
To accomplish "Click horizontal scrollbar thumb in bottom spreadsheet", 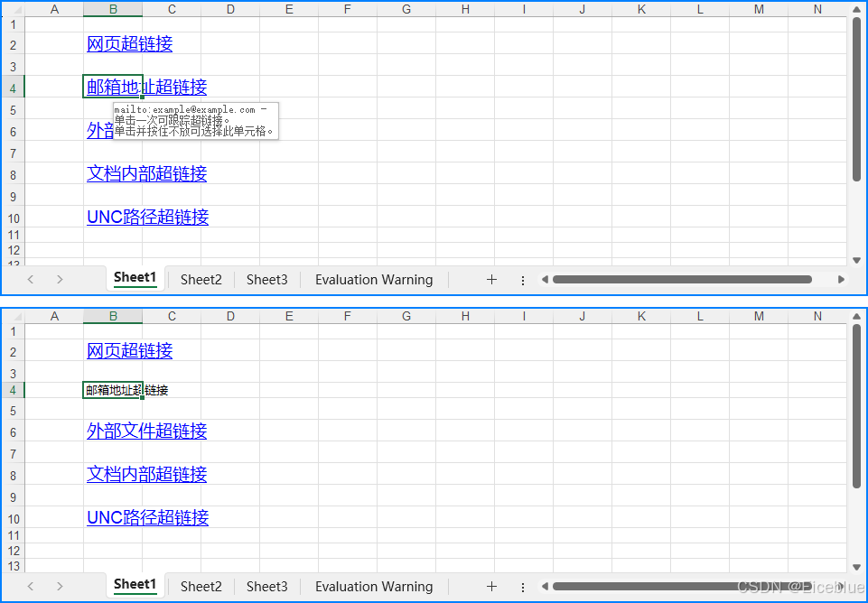I will [x=682, y=587].
